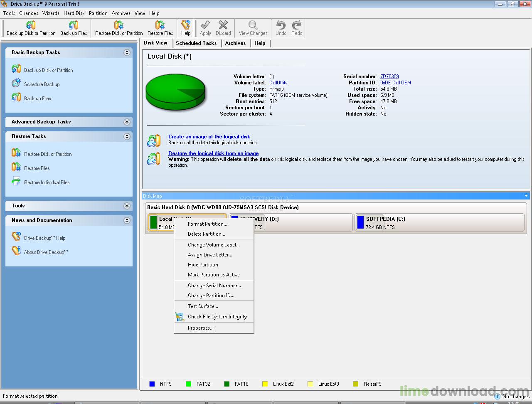Open the Partition menu
532x404 pixels.
(x=98, y=13)
